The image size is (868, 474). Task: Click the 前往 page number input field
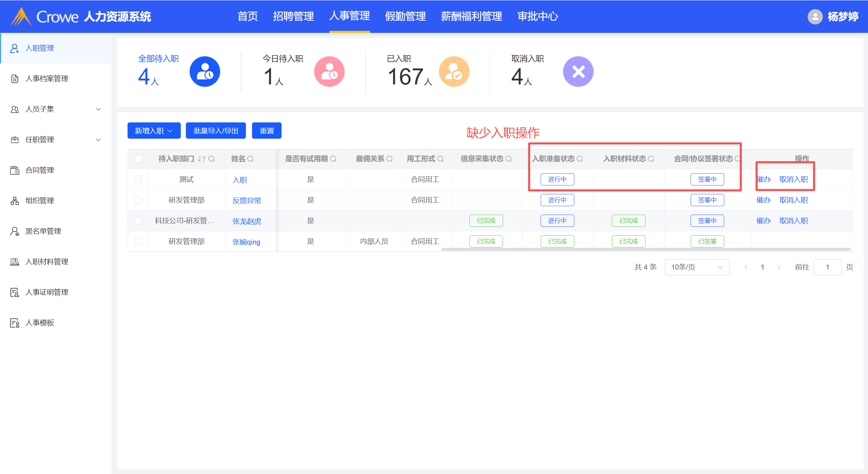tap(827, 267)
